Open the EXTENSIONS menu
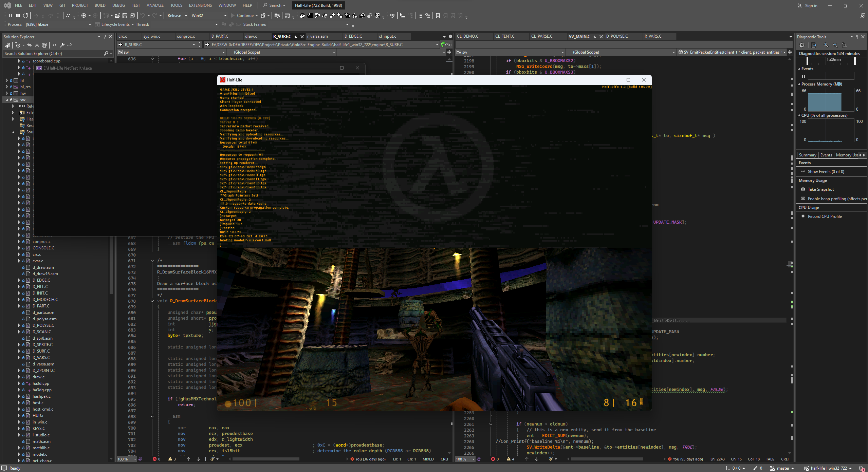This screenshot has width=868, height=472. coord(200,5)
